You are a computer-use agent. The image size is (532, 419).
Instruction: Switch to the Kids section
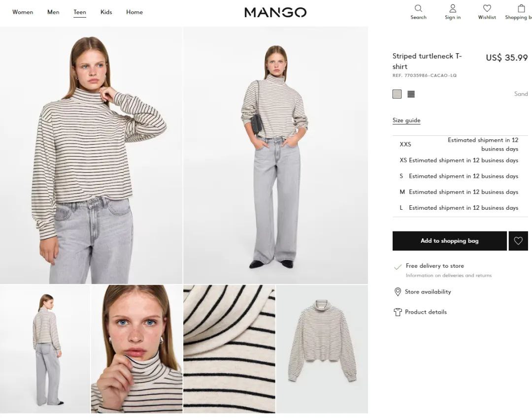106,12
